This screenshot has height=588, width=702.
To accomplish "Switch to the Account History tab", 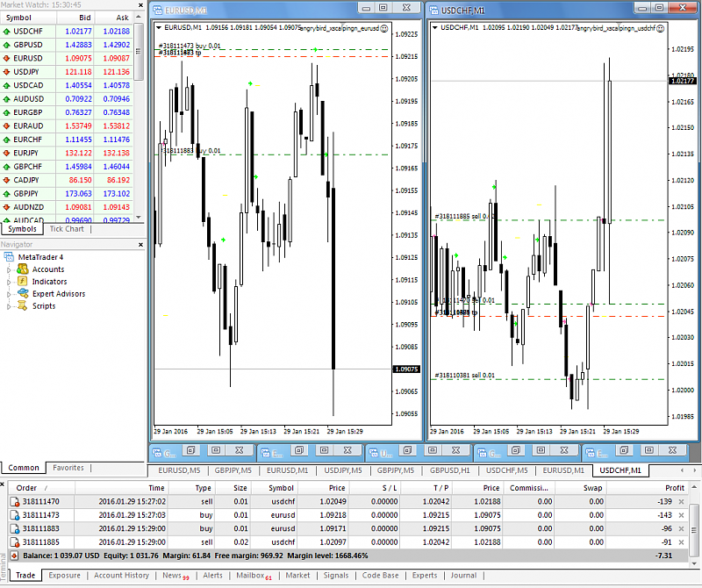I will point(121,576).
